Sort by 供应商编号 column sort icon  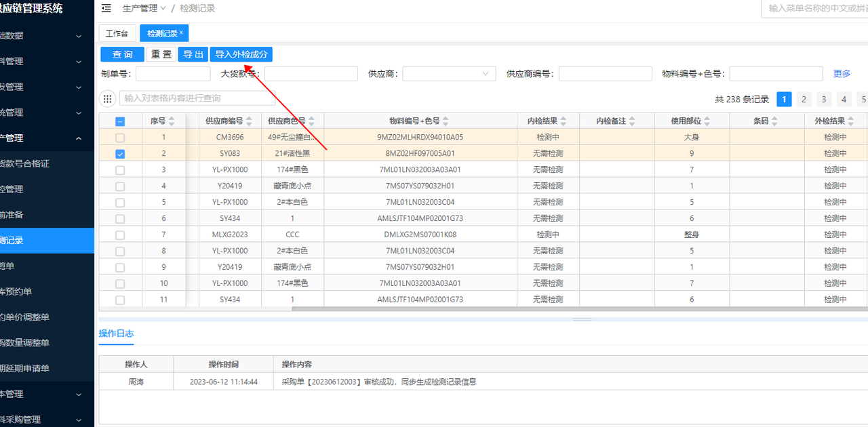249,121
